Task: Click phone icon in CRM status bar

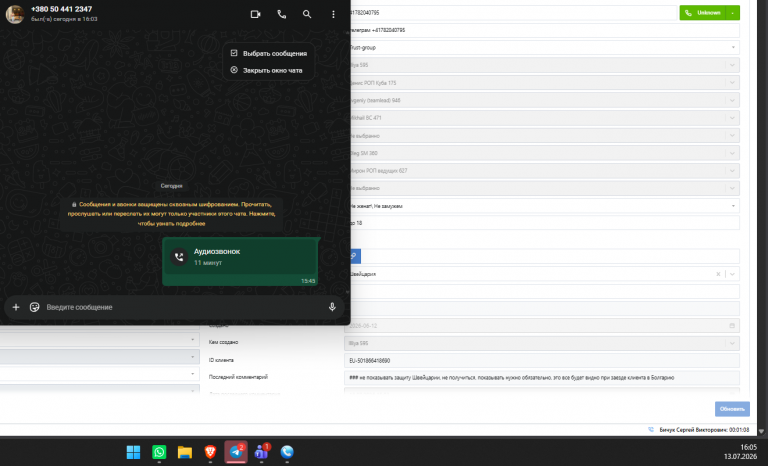Action: 651,430
